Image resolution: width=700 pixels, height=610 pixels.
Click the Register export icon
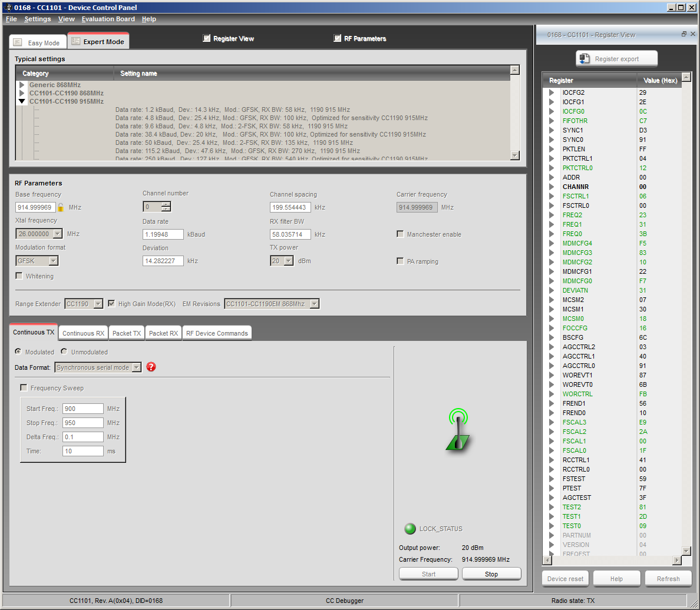[585, 58]
